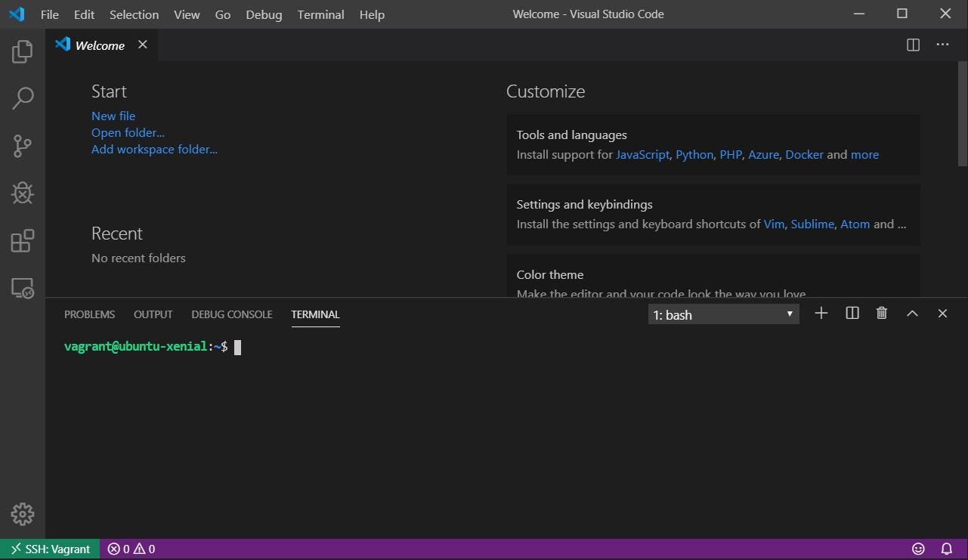Viewport: 968px width, 560px height.
Task: Switch to the Problems tab
Action: click(89, 314)
